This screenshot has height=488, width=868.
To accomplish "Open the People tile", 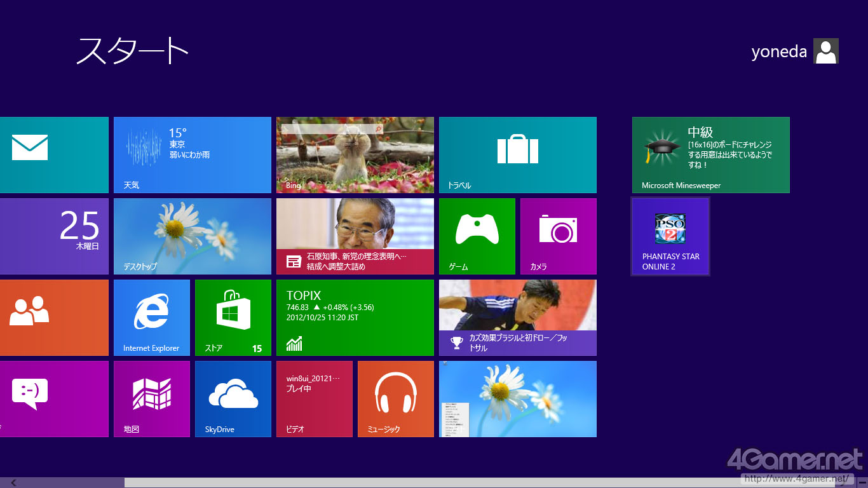I will (x=54, y=317).
